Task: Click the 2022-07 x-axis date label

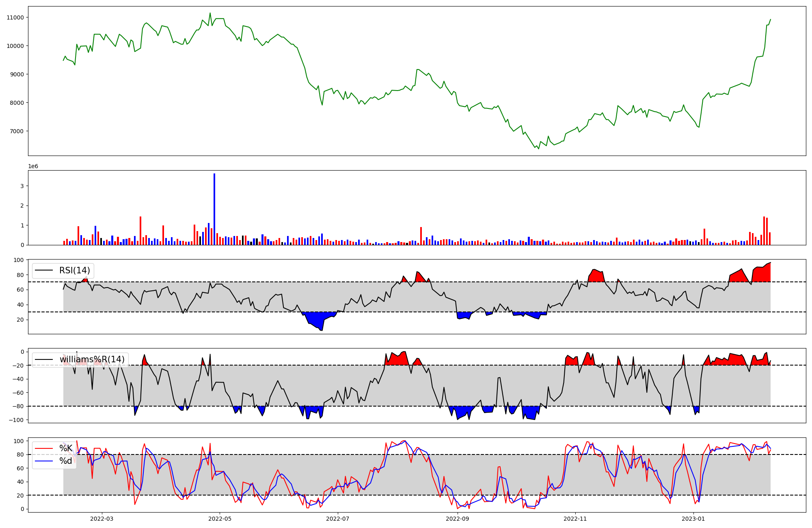Action: tap(337, 519)
